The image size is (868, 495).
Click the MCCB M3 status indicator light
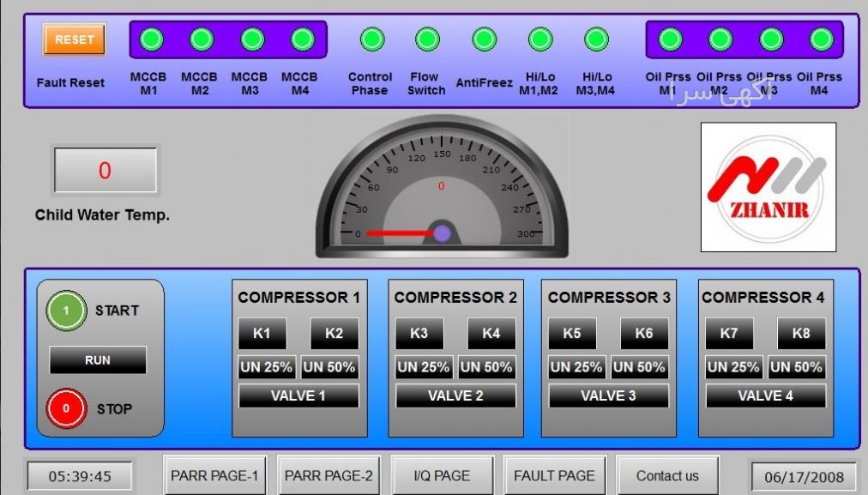252,39
